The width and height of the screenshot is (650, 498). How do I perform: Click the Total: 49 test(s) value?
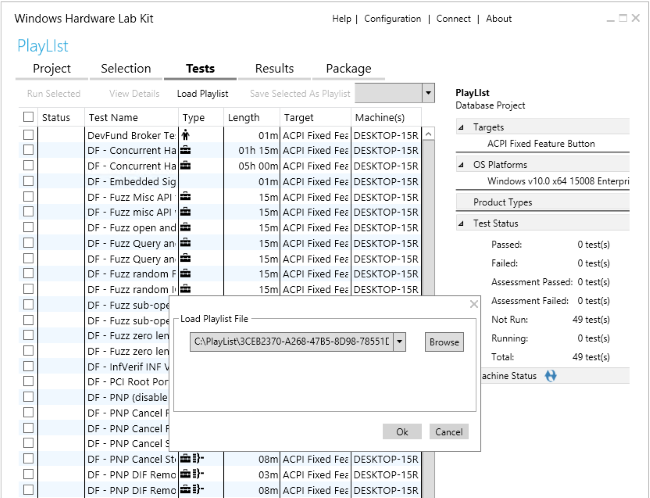pyautogui.click(x=591, y=357)
